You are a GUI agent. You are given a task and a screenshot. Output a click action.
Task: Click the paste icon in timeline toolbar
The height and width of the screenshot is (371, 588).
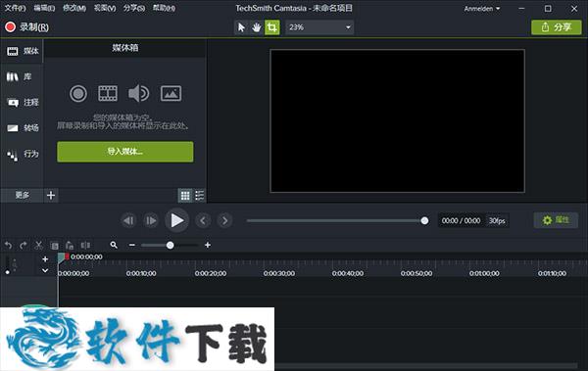pos(70,246)
